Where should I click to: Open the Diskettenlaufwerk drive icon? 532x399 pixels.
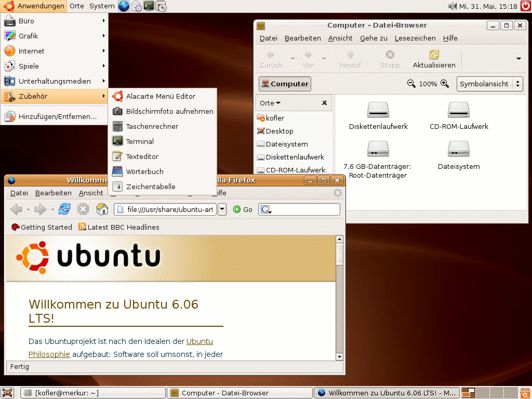[378, 115]
